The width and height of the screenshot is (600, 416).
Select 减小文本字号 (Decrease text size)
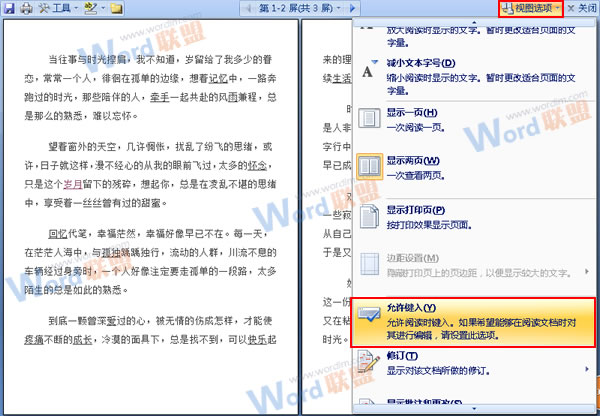(421, 64)
